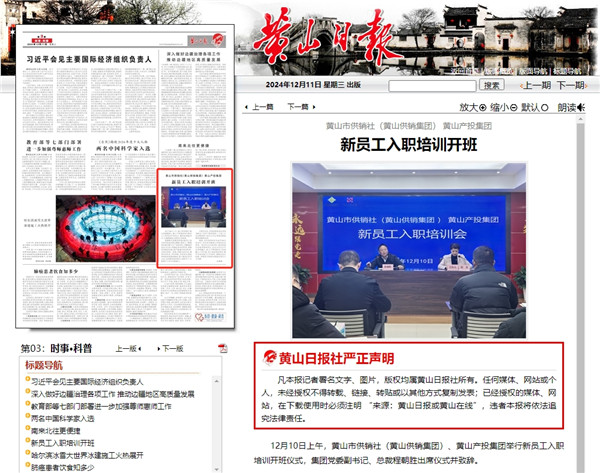Click the 标题导航 panel heading
600x473 pixels.
pos(44,365)
